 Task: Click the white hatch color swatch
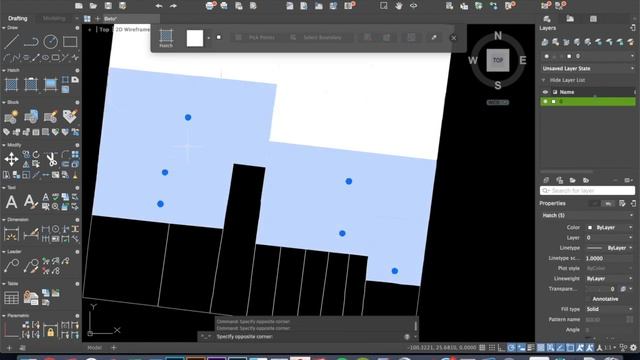tap(195, 38)
